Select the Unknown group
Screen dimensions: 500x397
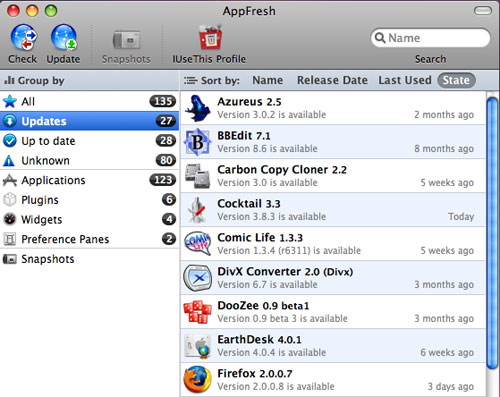[x=89, y=160]
